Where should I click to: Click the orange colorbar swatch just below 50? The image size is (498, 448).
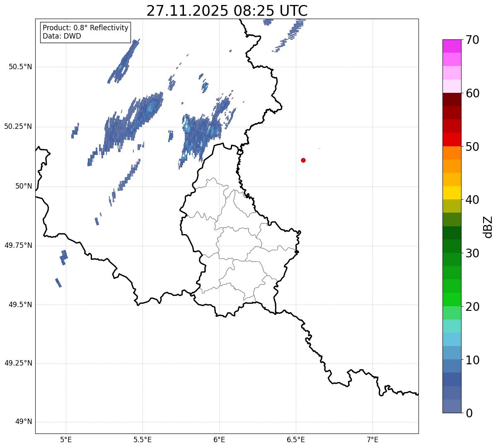[452, 153]
